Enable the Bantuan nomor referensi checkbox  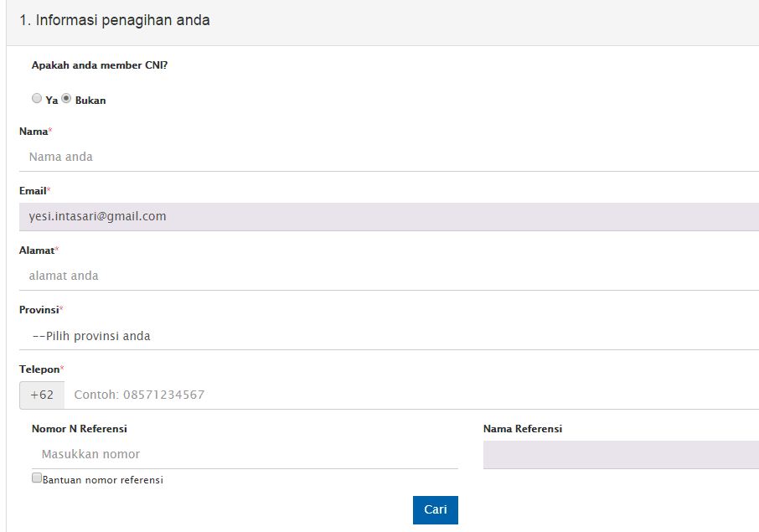pos(37,478)
